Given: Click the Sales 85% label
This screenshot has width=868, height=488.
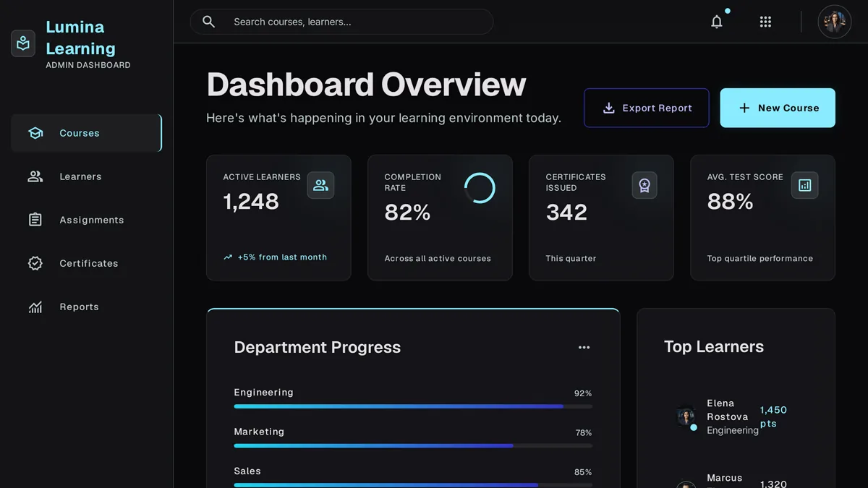Looking at the screenshot, I should [583, 472].
